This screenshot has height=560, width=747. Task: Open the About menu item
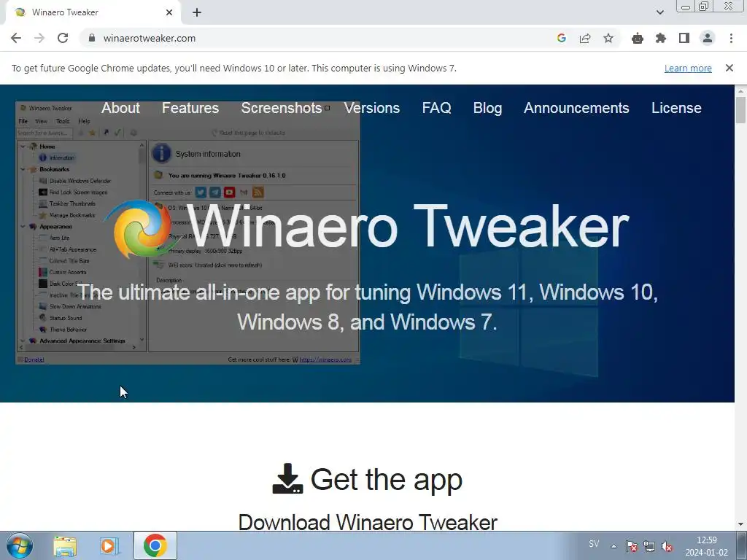[120, 108]
